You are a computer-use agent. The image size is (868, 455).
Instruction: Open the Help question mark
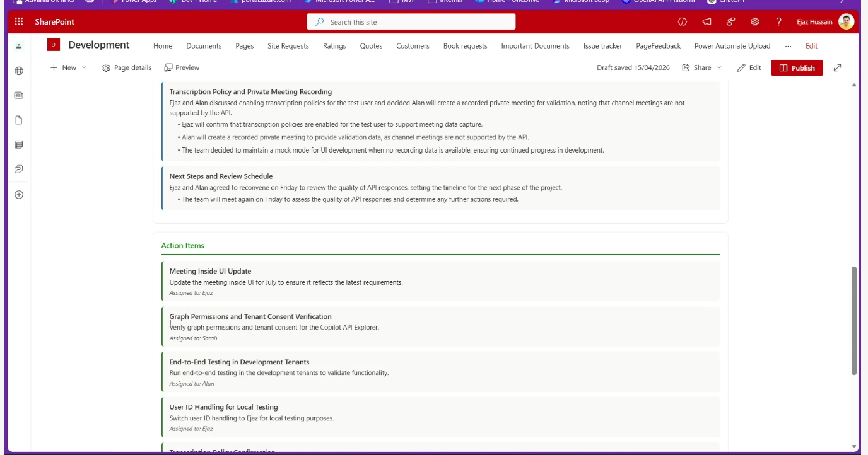point(779,22)
